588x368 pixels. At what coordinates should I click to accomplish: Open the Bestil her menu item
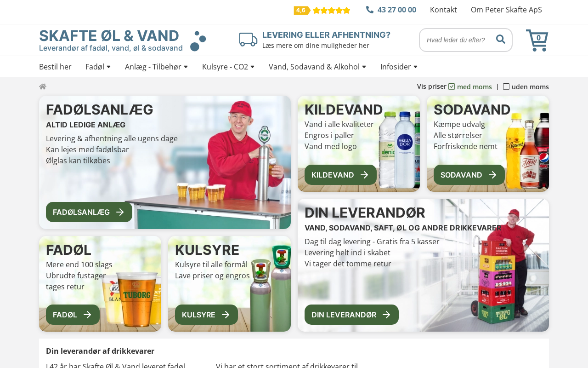tap(55, 67)
